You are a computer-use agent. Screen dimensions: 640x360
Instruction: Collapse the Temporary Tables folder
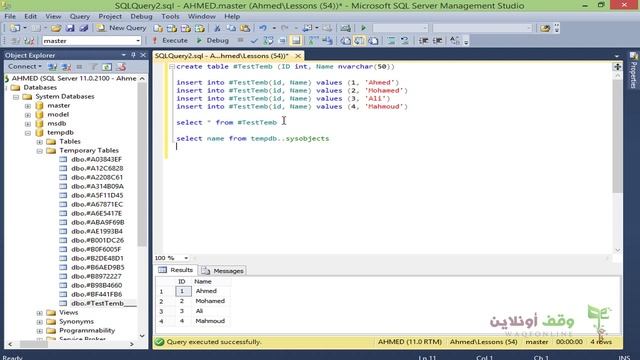click(x=40, y=151)
